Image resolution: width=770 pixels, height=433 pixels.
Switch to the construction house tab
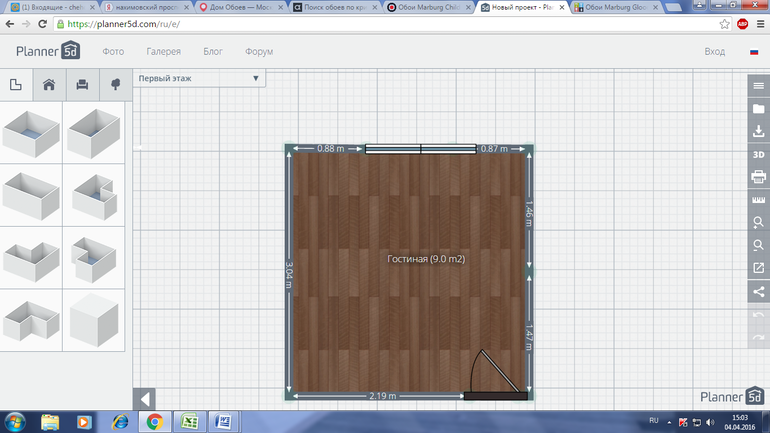point(48,85)
